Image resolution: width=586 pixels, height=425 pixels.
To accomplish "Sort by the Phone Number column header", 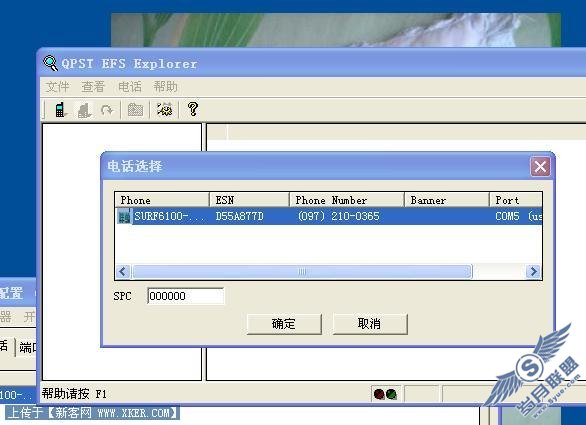I will point(347,200).
